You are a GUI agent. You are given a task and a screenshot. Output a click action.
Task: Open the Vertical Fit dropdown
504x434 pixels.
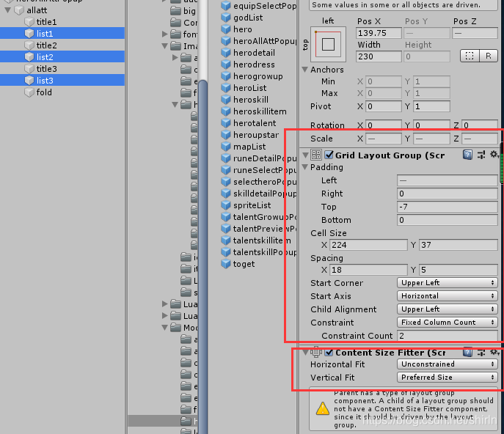[447, 377]
